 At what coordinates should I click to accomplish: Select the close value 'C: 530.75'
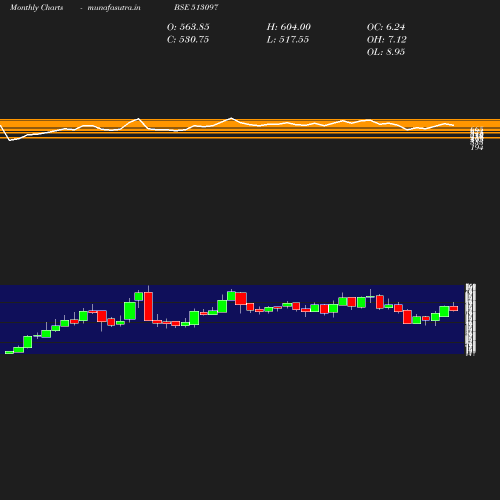[x=188, y=39]
